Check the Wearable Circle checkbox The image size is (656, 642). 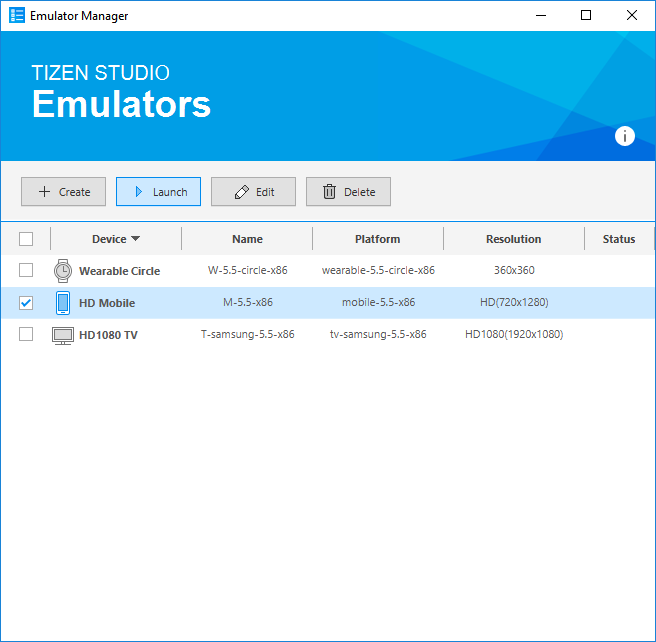(26, 271)
